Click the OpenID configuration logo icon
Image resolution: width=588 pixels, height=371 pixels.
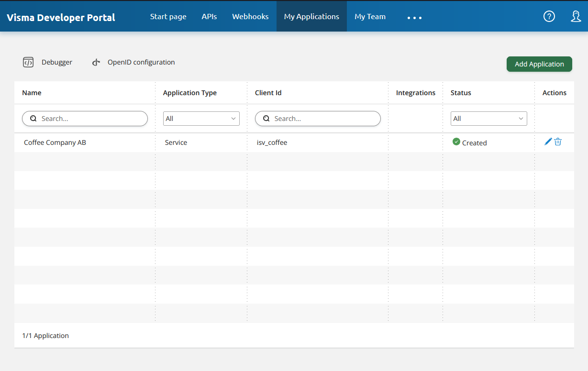[x=96, y=62]
